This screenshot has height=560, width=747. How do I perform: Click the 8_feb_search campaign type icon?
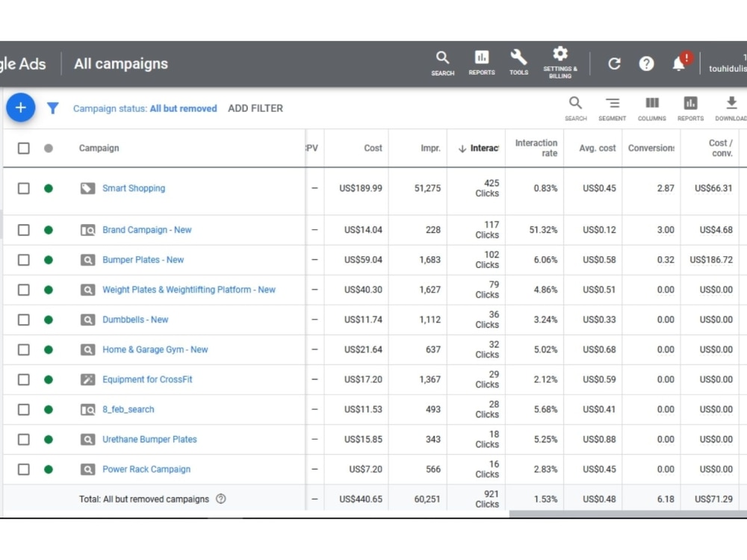[87, 409]
